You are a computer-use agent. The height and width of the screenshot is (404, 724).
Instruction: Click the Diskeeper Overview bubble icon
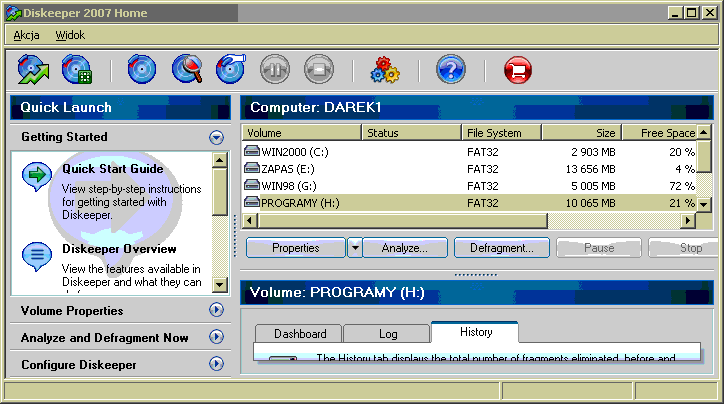36,256
